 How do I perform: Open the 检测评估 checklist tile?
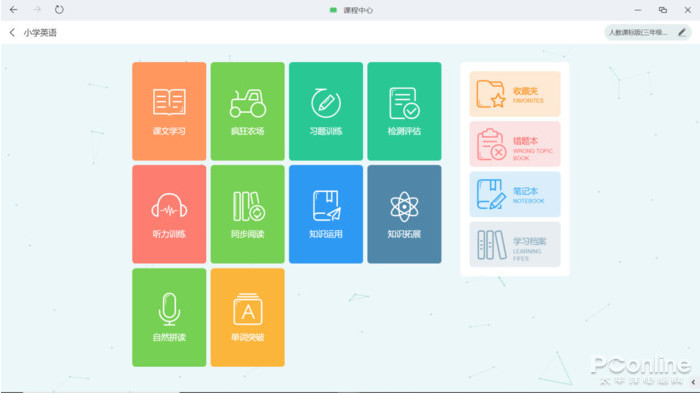click(404, 111)
